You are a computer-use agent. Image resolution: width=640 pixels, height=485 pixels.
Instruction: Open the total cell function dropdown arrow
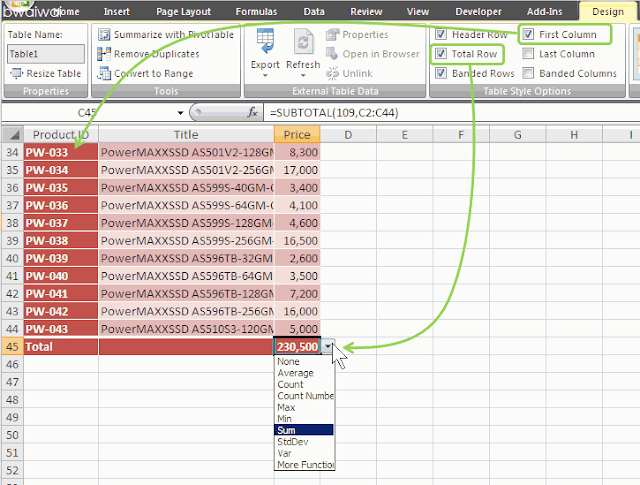[328, 347]
